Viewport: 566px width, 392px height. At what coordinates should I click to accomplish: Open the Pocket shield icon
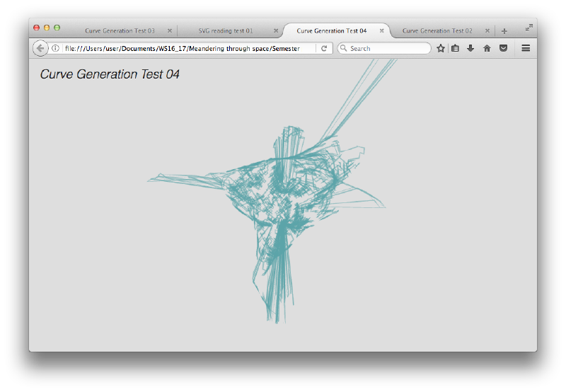pos(503,48)
